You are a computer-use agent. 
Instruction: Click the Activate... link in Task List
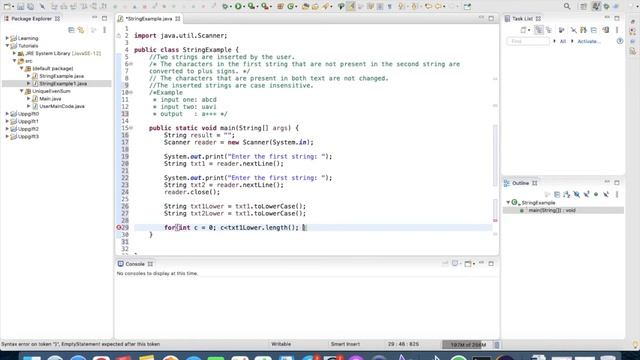pyautogui.click(x=589, y=41)
